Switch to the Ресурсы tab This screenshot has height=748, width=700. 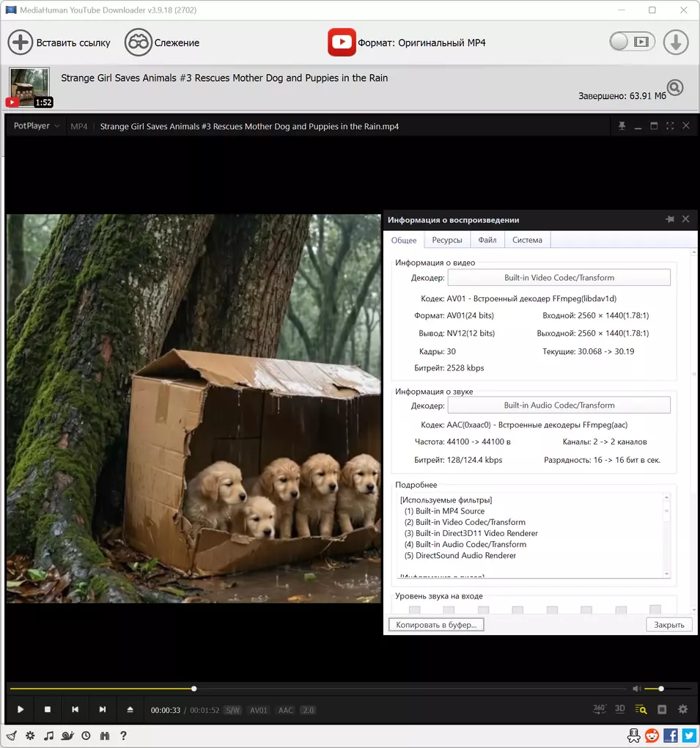point(447,241)
